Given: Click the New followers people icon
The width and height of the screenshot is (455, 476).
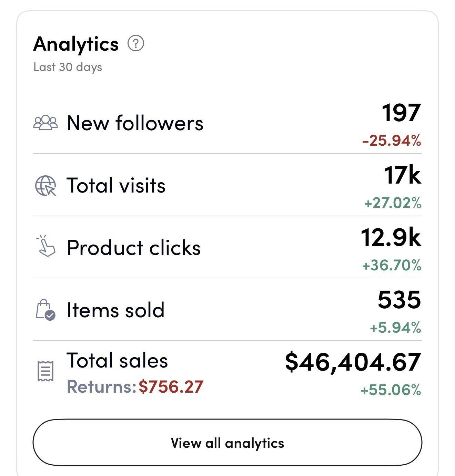Looking at the screenshot, I should click(45, 123).
